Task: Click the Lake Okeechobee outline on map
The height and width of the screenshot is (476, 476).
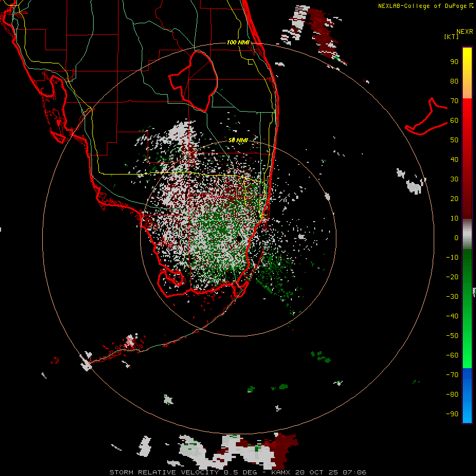Action: tap(193, 81)
